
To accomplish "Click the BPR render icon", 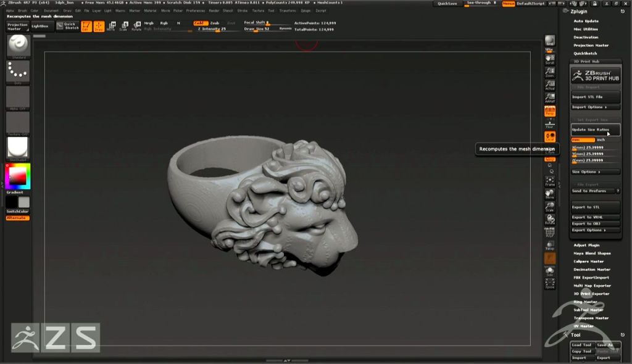I will pos(550,41).
